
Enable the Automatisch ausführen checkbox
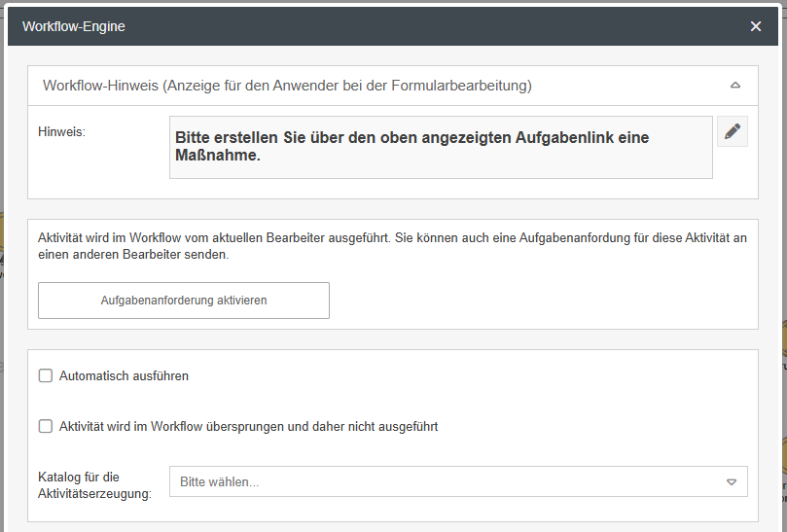click(46, 375)
